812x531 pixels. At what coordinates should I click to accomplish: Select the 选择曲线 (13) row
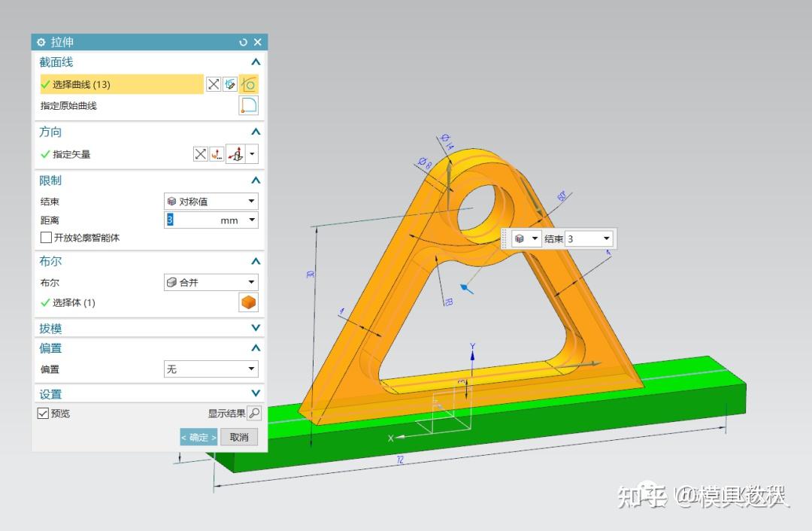coord(122,84)
